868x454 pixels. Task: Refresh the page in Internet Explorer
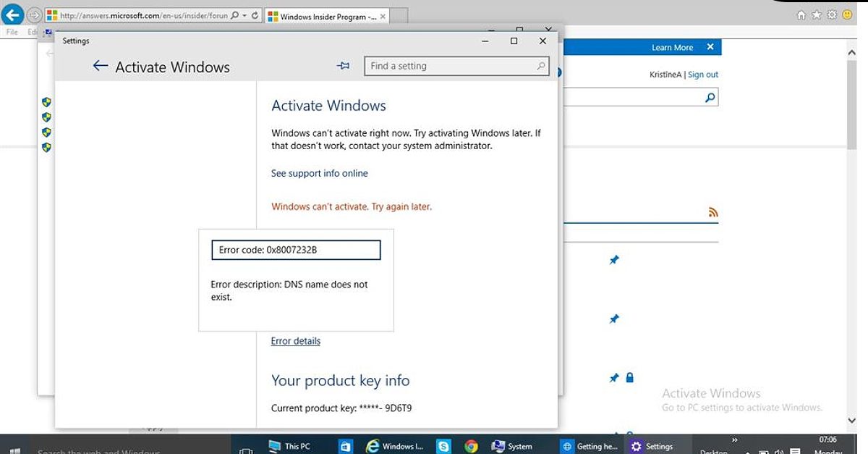click(255, 15)
